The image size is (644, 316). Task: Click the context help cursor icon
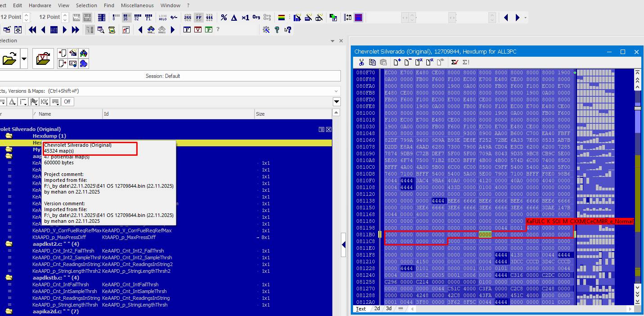pos(288,30)
